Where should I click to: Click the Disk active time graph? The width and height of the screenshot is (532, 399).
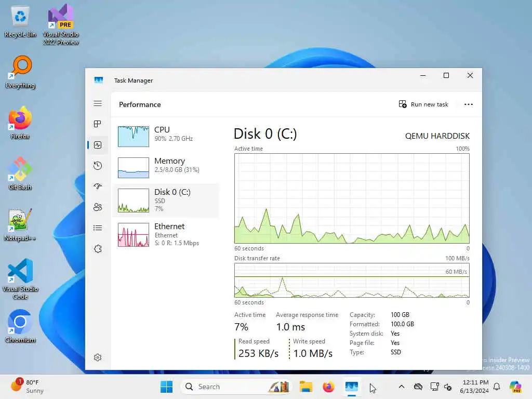tap(352, 198)
